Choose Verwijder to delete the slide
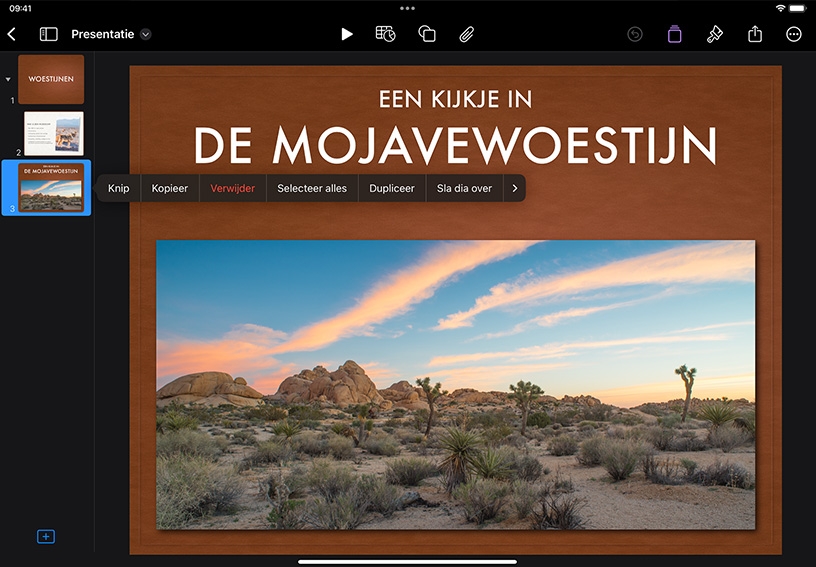The height and width of the screenshot is (567, 816). pos(233,188)
